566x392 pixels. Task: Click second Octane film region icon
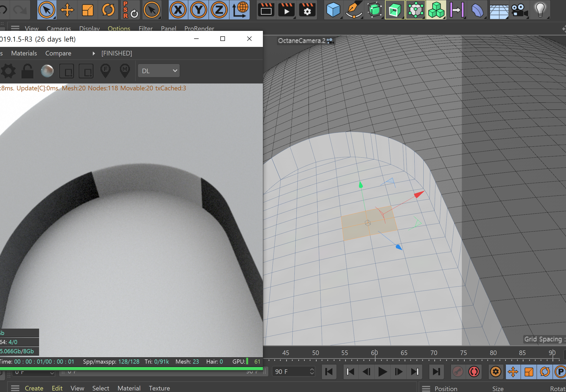click(86, 71)
